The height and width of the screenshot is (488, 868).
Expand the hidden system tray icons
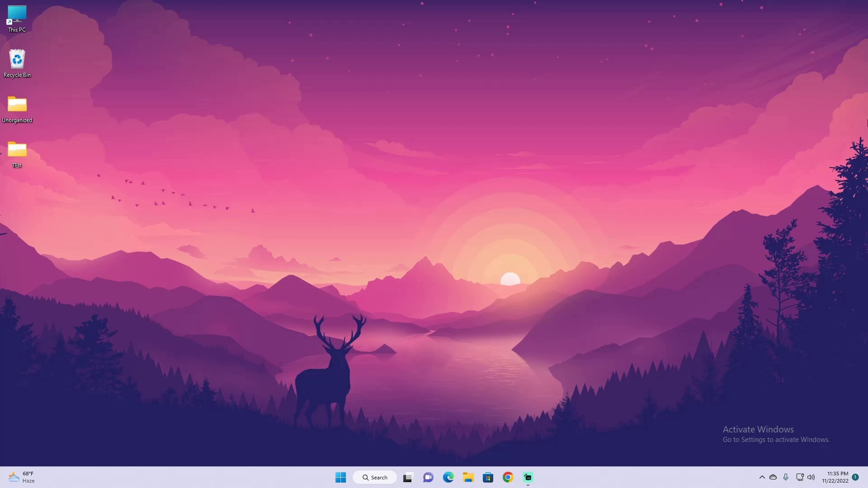pyautogui.click(x=762, y=477)
